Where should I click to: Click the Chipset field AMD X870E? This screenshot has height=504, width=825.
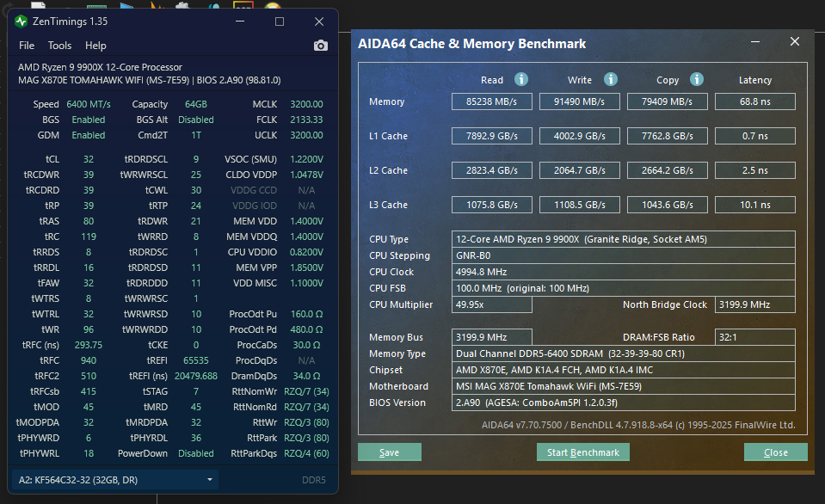click(x=624, y=370)
